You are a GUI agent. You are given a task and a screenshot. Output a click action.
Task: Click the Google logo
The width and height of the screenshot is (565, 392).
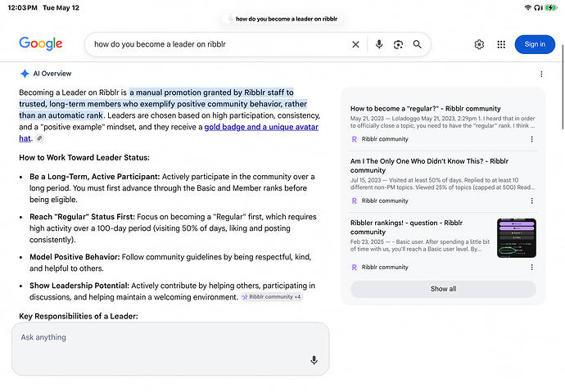pos(41,44)
